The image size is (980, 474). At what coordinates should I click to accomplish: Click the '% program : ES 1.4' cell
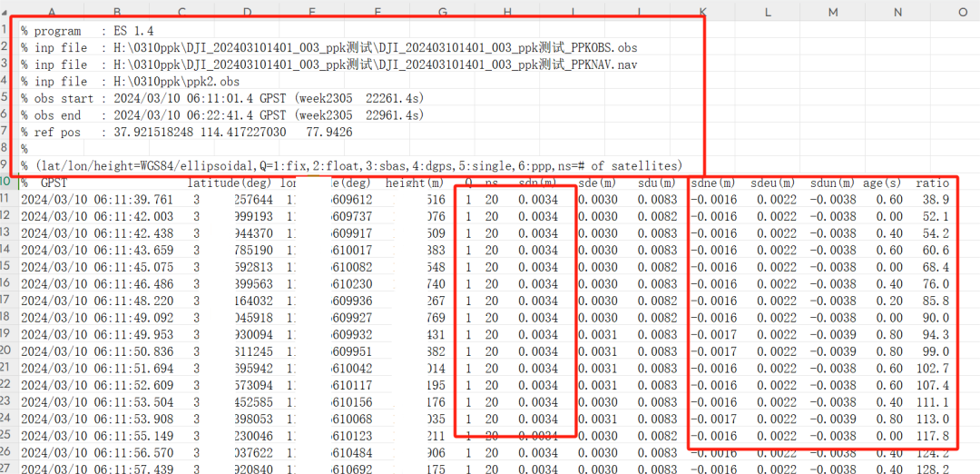pos(87,31)
